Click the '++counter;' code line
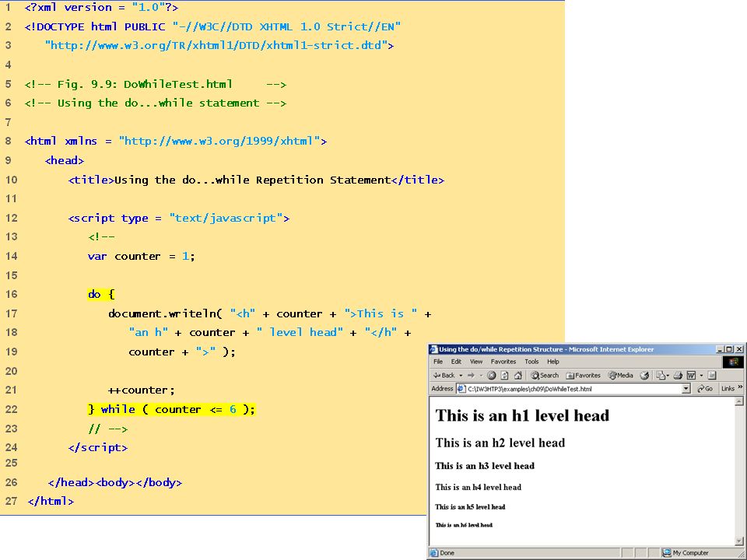This screenshot has width=747, height=560. [x=142, y=390]
